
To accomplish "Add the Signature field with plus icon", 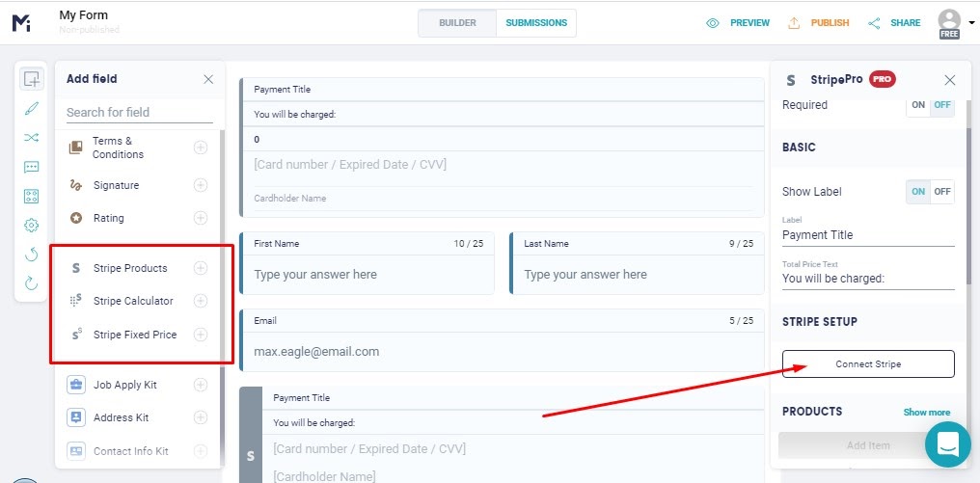I will tap(201, 185).
